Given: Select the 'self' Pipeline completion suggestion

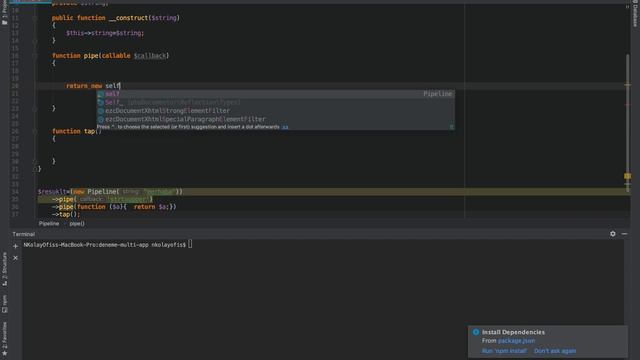Looking at the screenshot, I should pyautogui.click(x=276, y=94).
